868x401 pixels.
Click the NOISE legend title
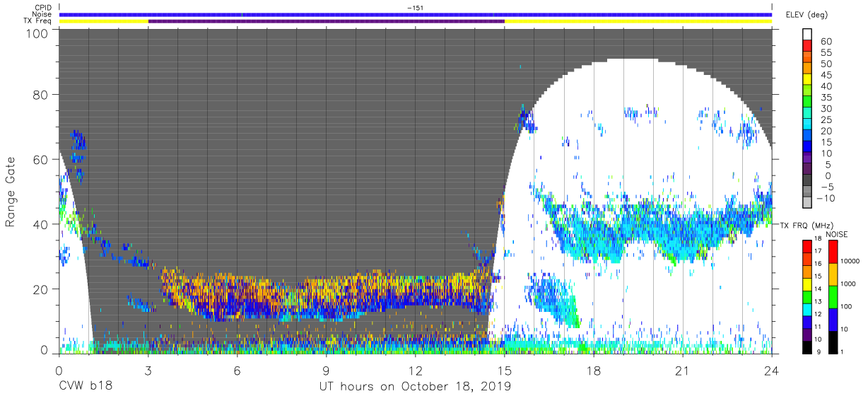point(837,234)
